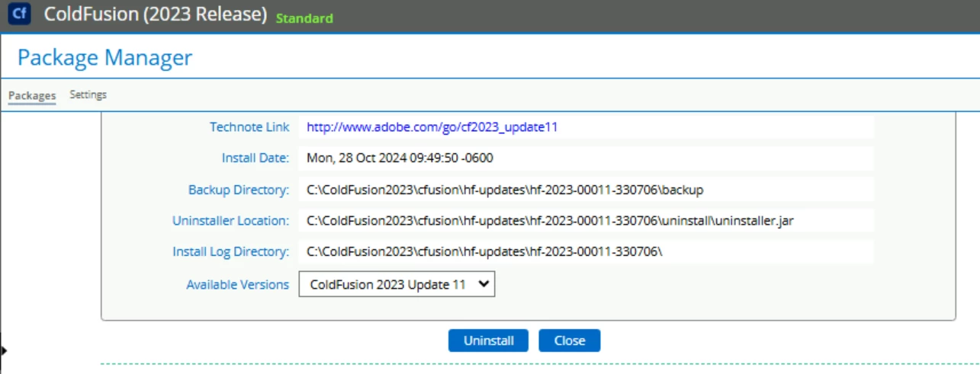Click the Backup Directory label
The width and height of the screenshot is (980, 374).
(239, 190)
